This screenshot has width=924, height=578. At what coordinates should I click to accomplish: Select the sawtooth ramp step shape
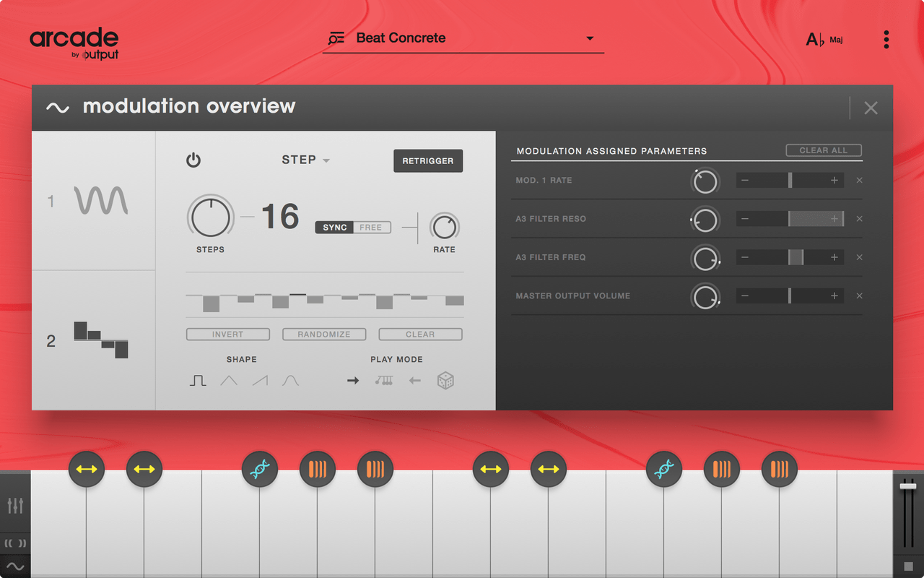[x=260, y=380]
